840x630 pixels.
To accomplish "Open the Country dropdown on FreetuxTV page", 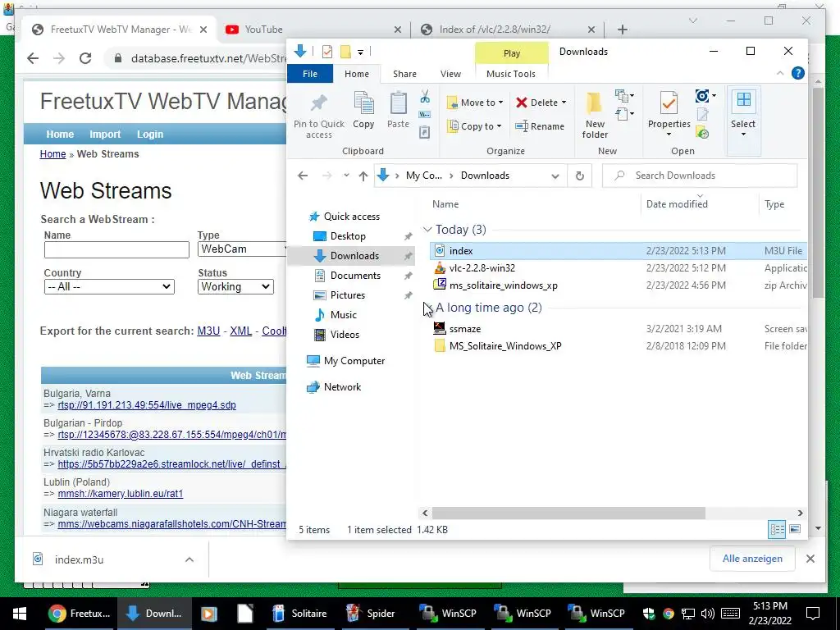I will 109,286.
